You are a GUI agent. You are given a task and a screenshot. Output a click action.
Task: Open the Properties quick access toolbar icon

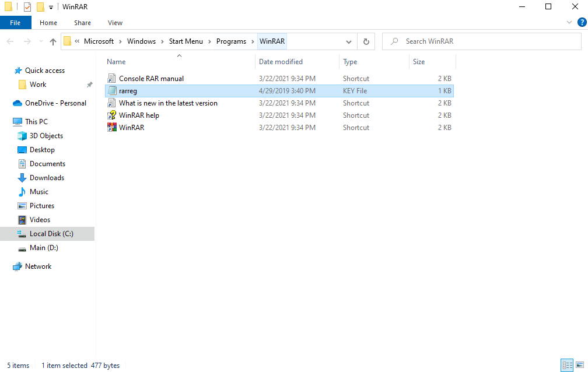tap(27, 7)
